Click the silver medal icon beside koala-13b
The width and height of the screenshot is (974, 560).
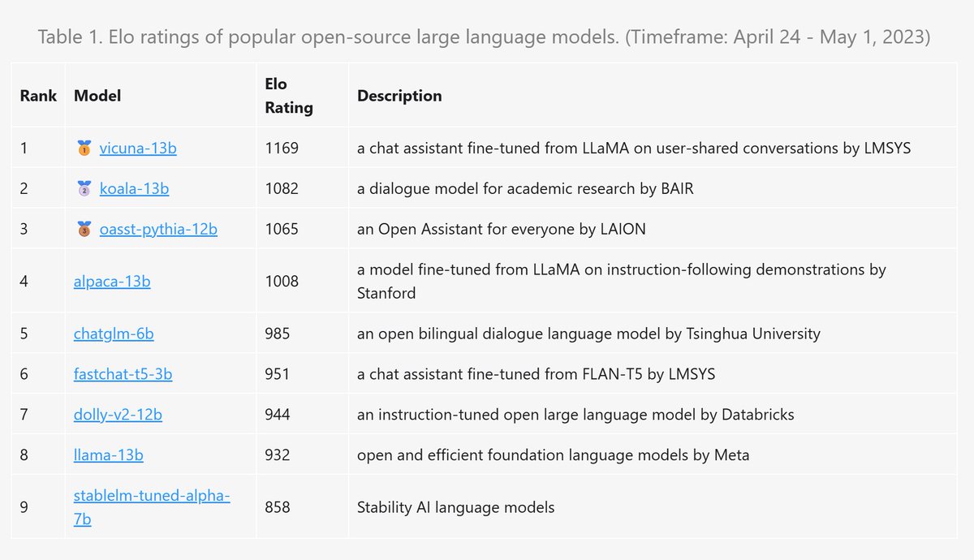click(x=83, y=189)
